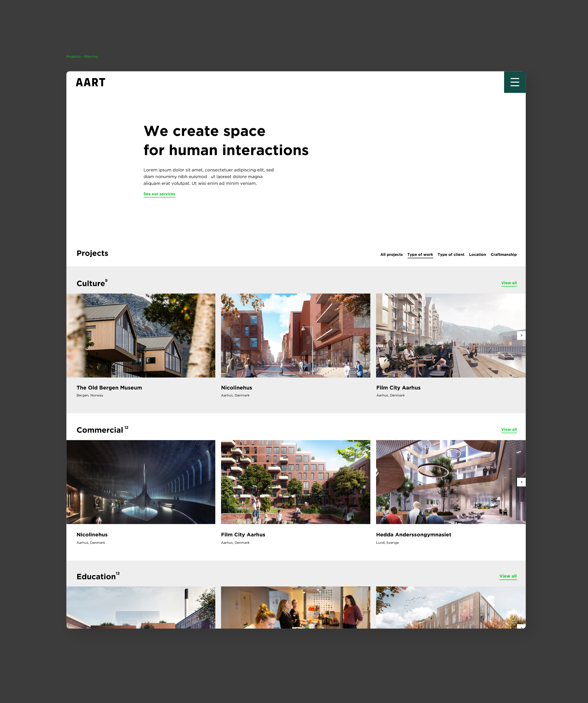Click the AART logo
Screen dimensions: 588x703
pyautogui.click(x=90, y=82)
